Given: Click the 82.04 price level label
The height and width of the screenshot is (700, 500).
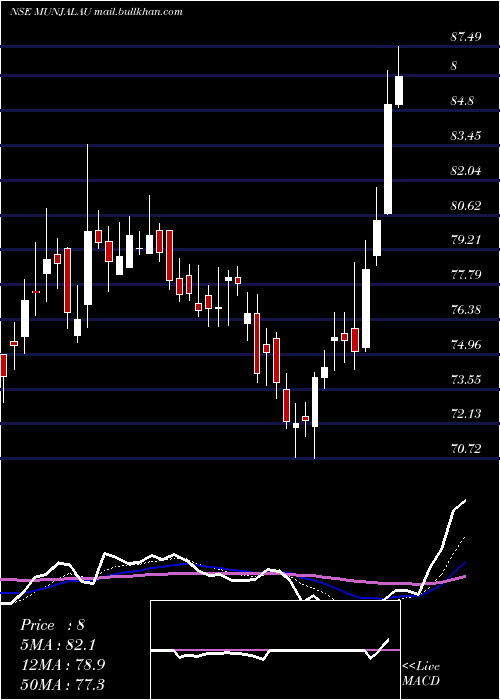Looking at the screenshot, I should coord(466,171).
